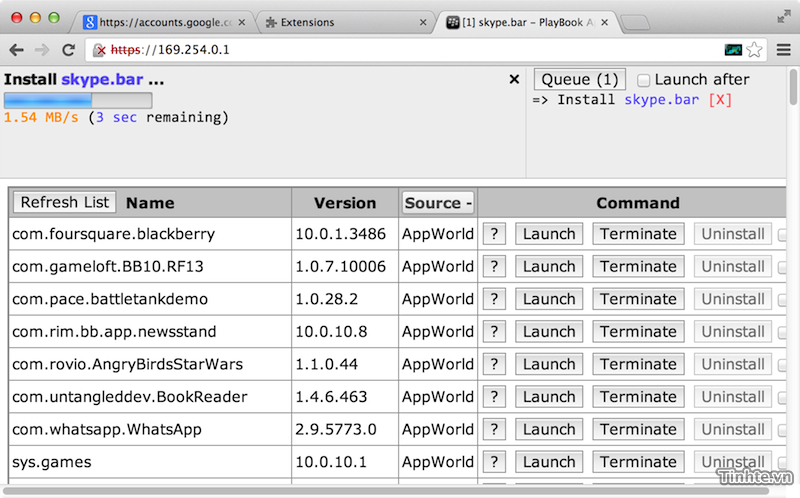
Task: Open a new tab with the blank tab button
Action: (635, 23)
